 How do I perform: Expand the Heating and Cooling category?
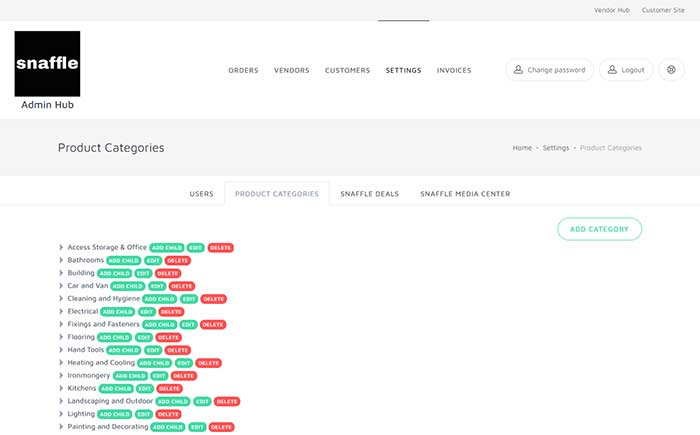61,363
